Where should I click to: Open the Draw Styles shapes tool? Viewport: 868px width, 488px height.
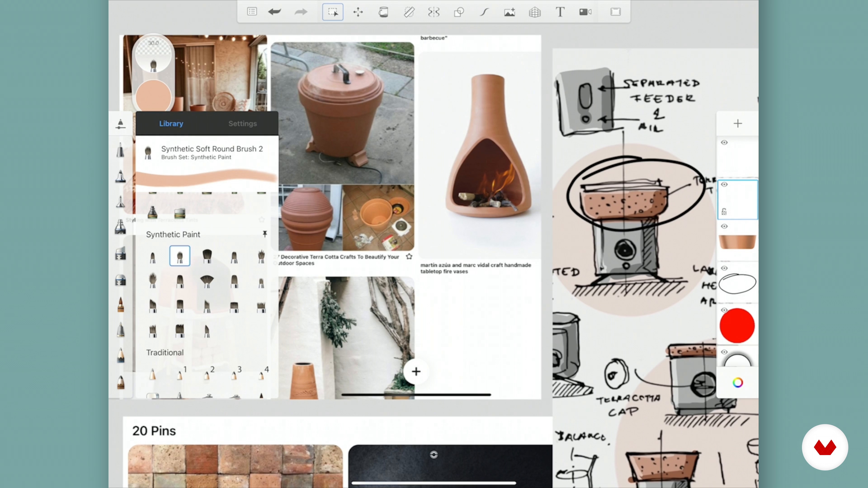[x=459, y=12]
